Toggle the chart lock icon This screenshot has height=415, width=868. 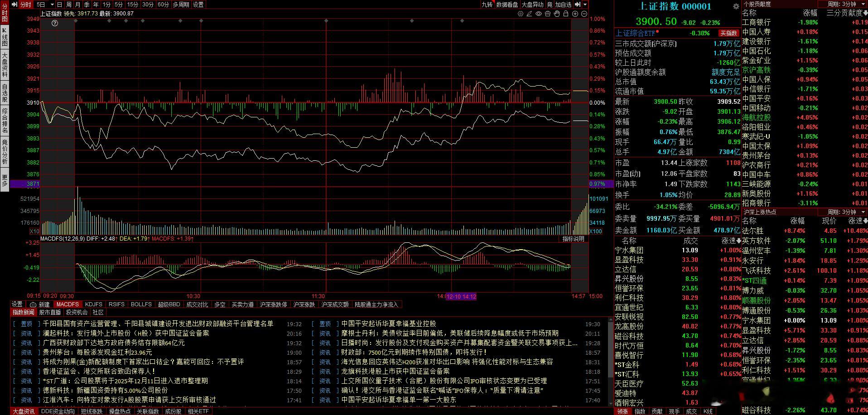point(566,14)
